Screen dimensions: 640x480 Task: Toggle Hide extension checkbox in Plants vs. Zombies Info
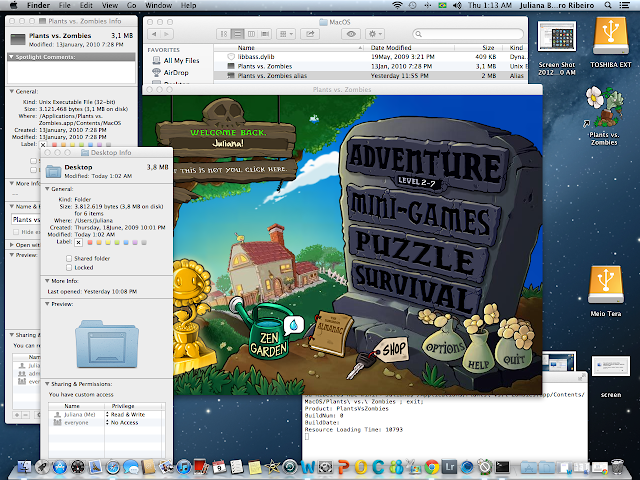pyautogui.click(x=16, y=232)
